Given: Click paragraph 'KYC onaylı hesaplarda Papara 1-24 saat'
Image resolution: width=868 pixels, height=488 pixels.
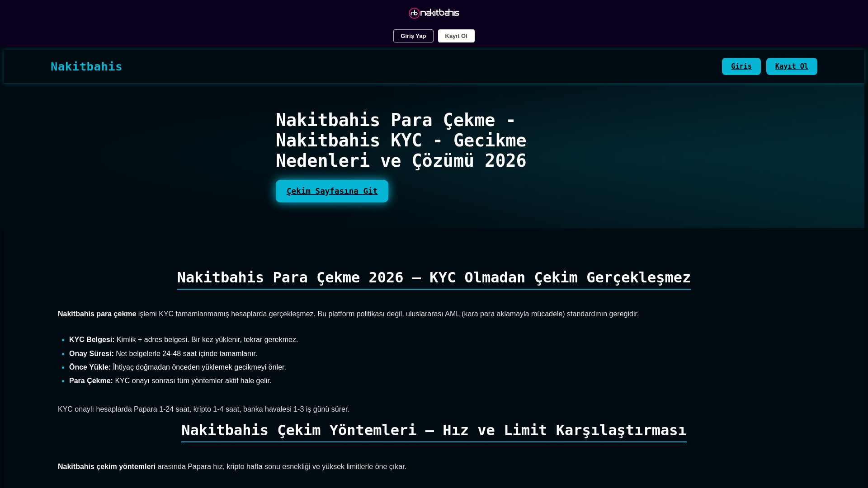Looking at the screenshot, I should pos(203,409).
